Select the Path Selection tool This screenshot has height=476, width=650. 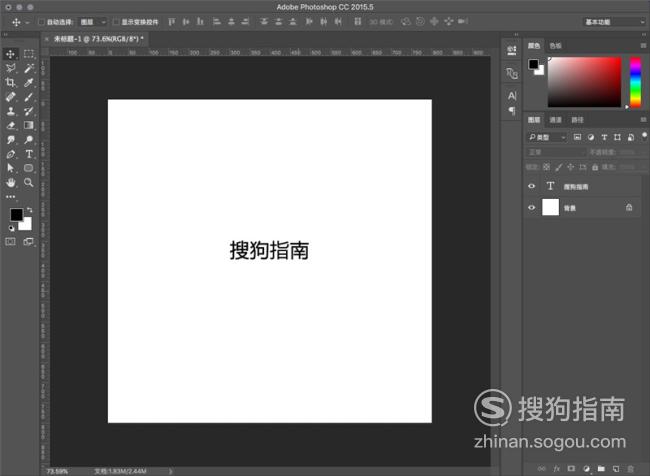coord(10,168)
